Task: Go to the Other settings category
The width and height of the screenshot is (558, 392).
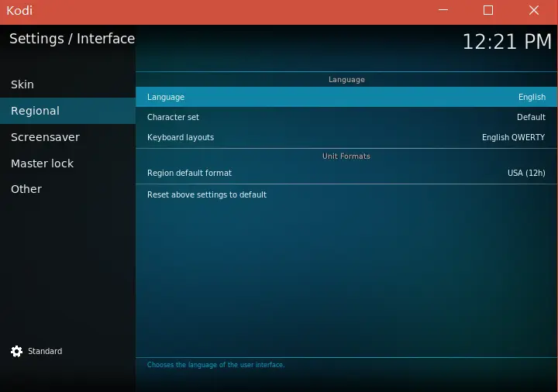Action: click(26, 189)
